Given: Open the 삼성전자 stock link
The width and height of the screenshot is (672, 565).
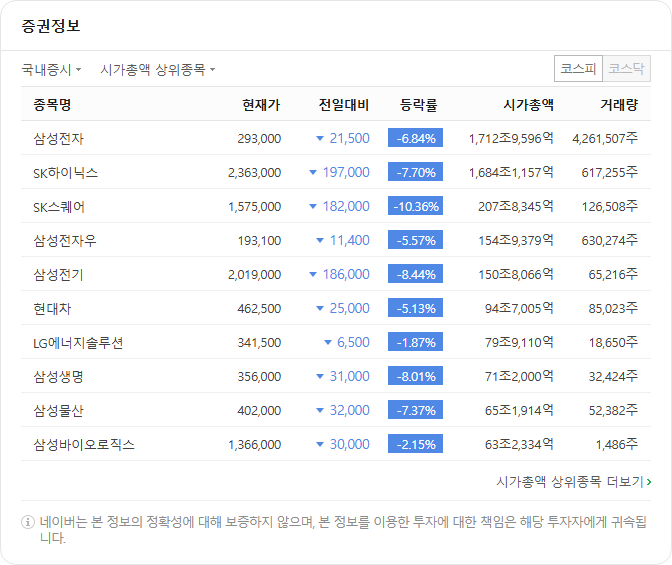Looking at the screenshot, I should click(x=58, y=138).
